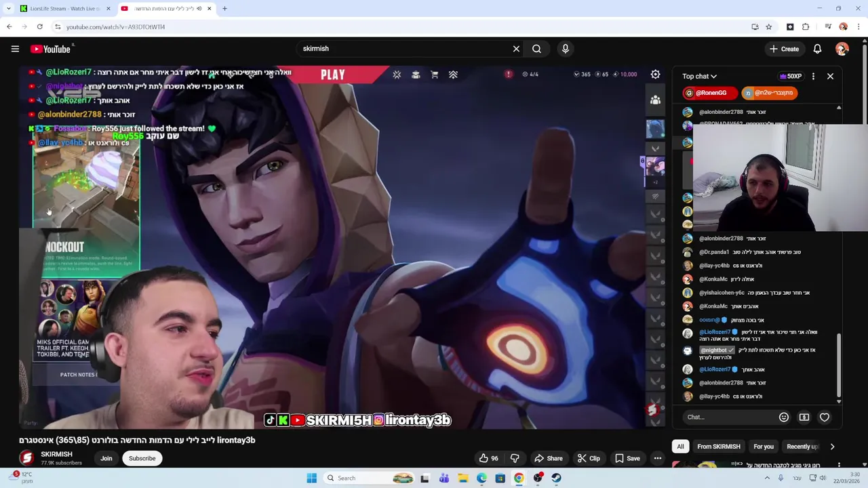868x488 pixels.
Task: Open the Create menu
Action: pos(784,49)
